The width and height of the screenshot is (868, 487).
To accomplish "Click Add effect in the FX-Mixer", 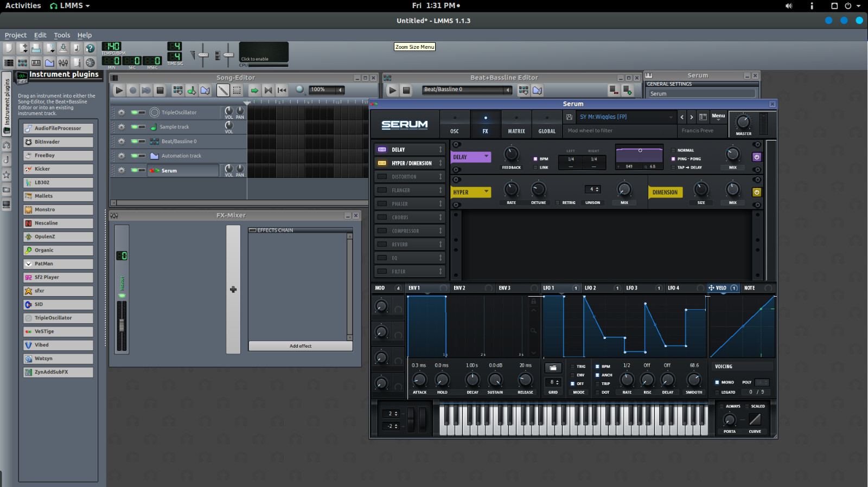I will 301,346.
